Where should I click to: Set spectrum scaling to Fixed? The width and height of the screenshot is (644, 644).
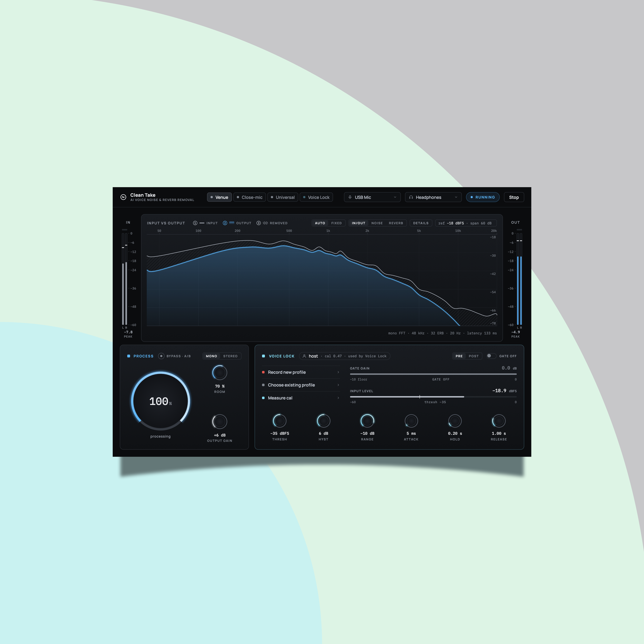(336, 223)
